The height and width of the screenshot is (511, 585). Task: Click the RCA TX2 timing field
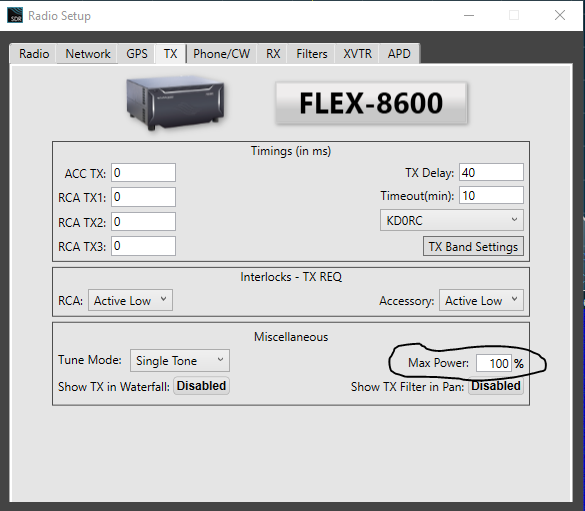[x=143, y=222]
